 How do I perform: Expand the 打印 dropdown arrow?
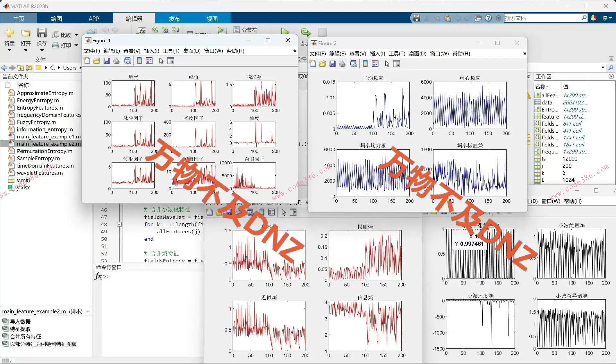click(x=76, y=45)
